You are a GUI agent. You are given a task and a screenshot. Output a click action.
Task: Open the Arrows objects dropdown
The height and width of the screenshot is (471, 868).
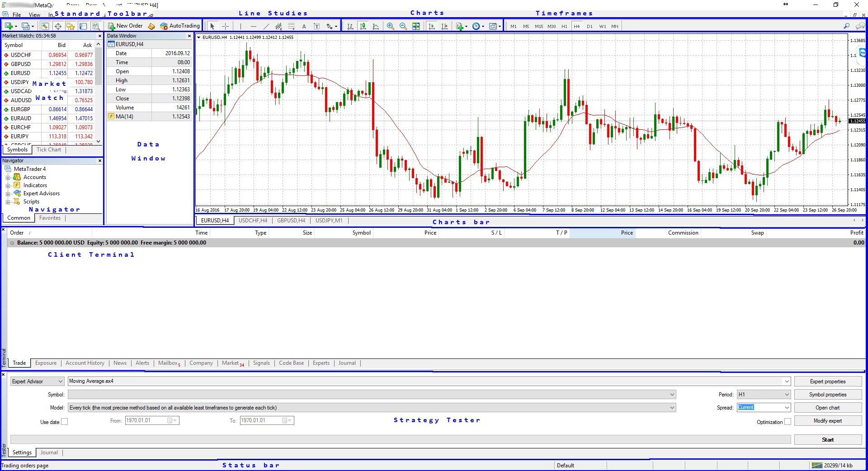point(332,26)
